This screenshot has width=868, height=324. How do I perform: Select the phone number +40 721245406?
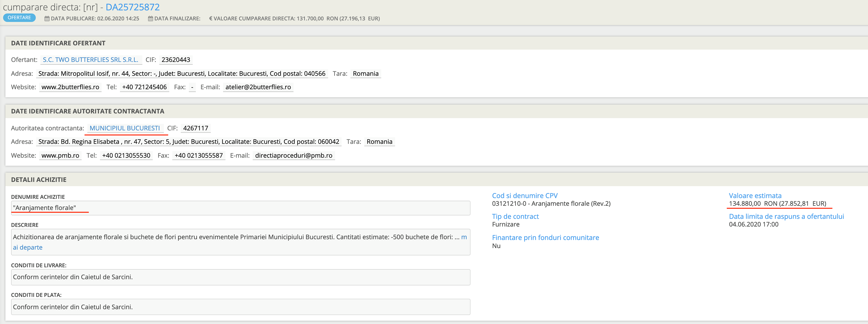(144, 87)
